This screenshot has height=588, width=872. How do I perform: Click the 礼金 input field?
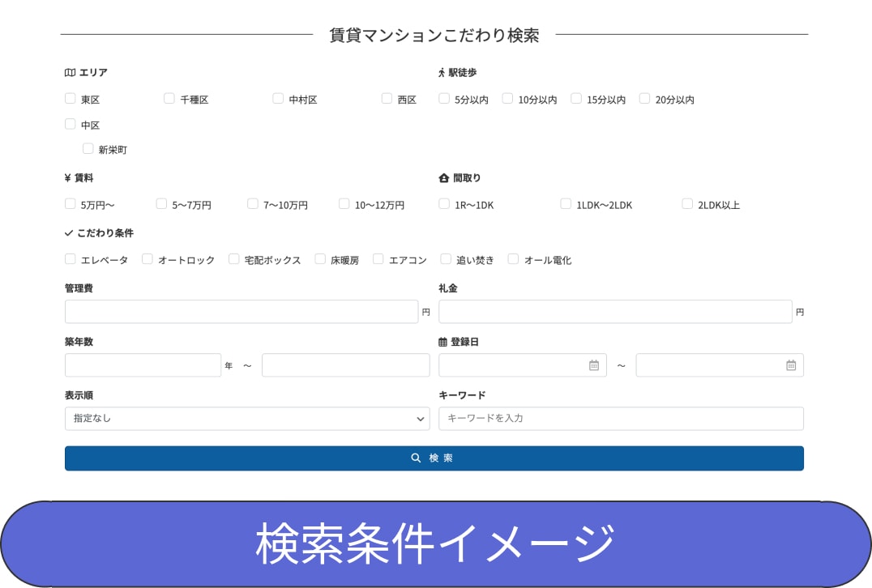[615, 312]
